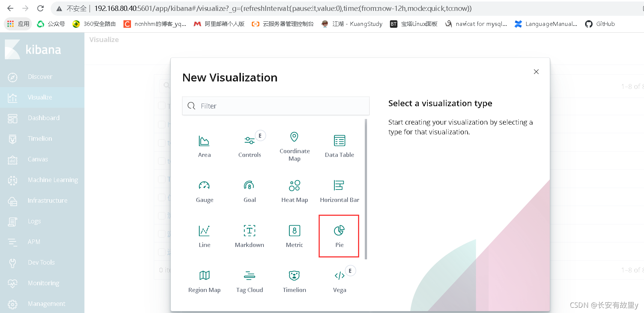Image resolution: width=644 pixels, height=313 pixels.
Task: Select the Goal visualization
Action: pyautogui.click(x=250, y=191)
